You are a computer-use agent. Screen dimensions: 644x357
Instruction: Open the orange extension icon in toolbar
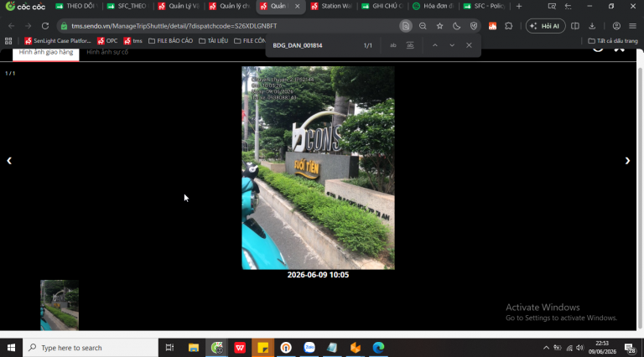coord(492,26)
